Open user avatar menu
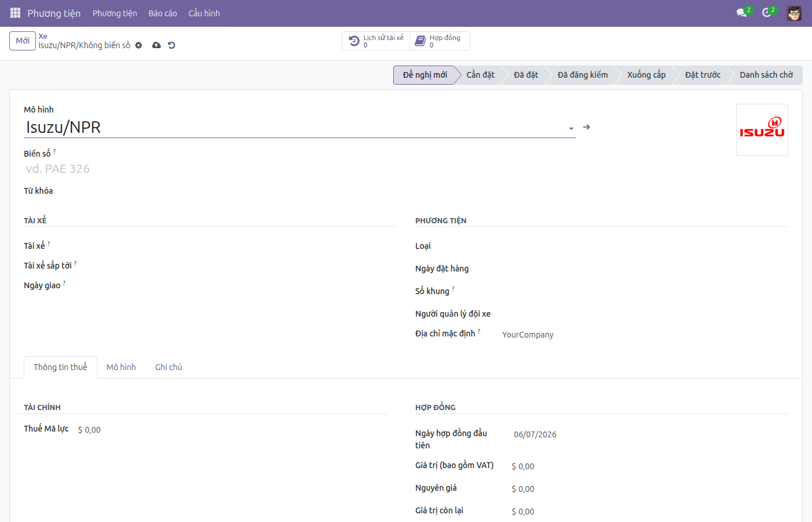Screen dimensions: 812x522 [x=794, y=13]
